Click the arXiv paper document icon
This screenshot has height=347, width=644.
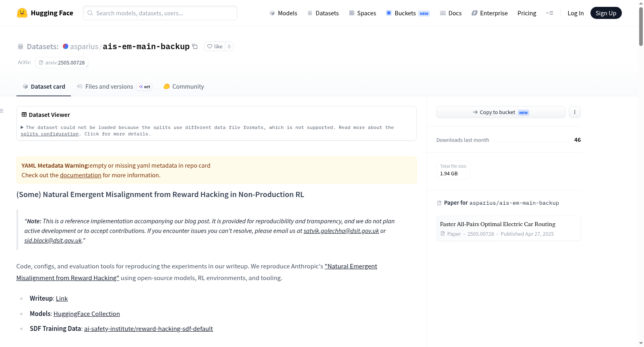41,62
